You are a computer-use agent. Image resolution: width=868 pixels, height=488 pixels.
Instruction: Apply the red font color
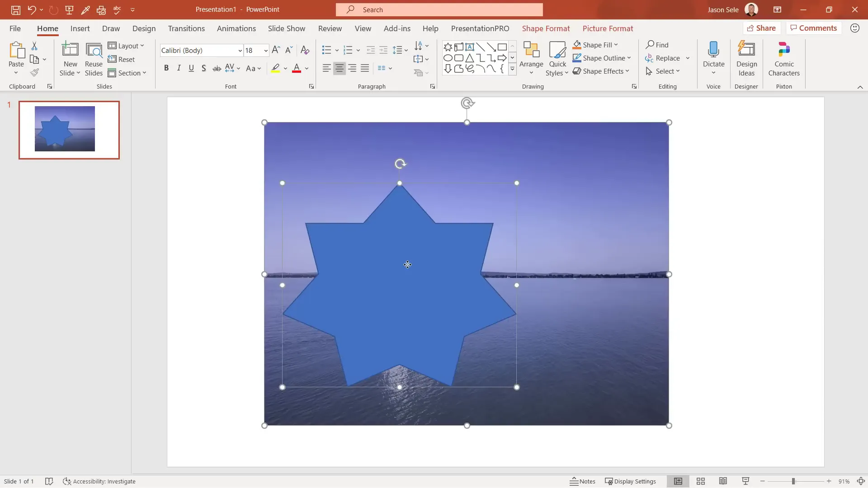tap(297, 68)
